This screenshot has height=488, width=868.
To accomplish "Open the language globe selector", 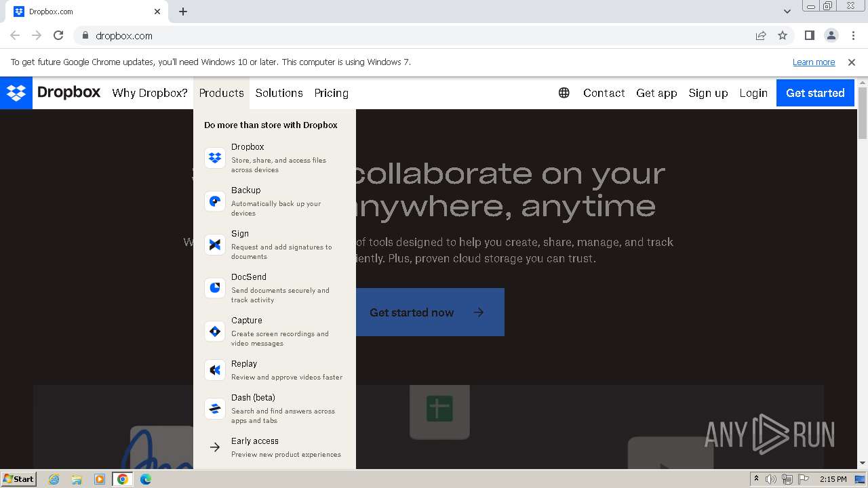I will tap(564, 93).
